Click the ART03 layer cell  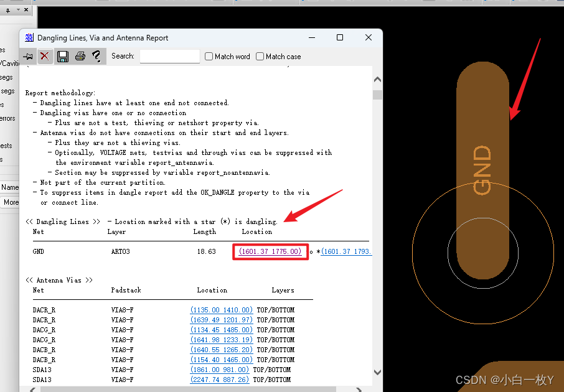[x=120, y=251]
